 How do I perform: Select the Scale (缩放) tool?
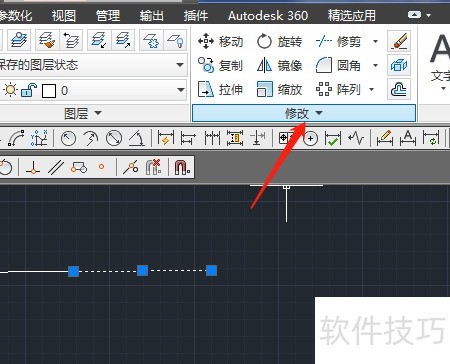(x=280, y=89)
